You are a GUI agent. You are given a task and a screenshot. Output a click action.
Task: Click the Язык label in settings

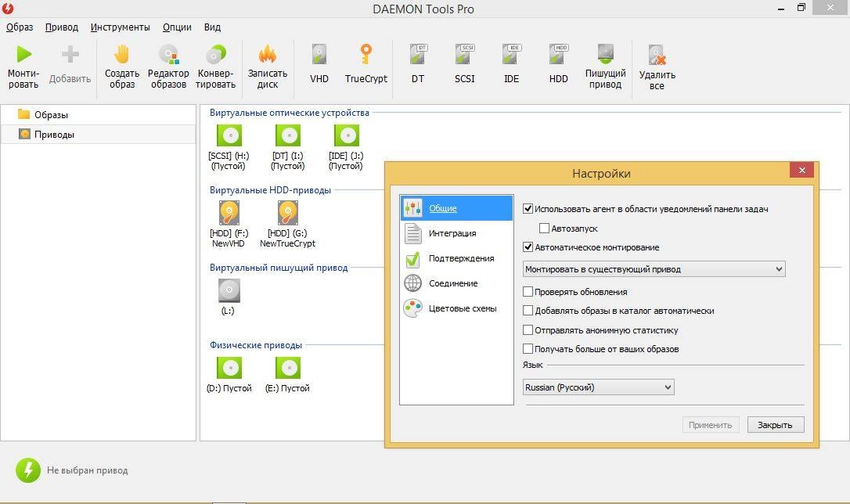click(533, 365)
